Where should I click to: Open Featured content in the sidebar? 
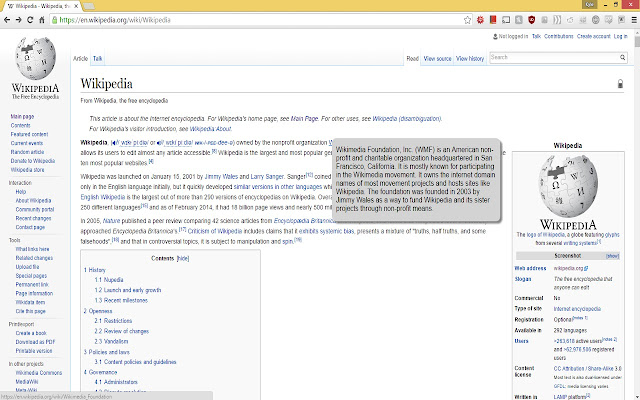[29, 134]
